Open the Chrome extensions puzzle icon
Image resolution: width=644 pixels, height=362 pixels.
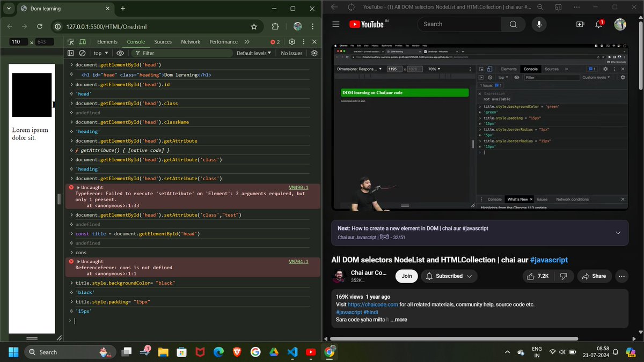click(x=275, y=26)
